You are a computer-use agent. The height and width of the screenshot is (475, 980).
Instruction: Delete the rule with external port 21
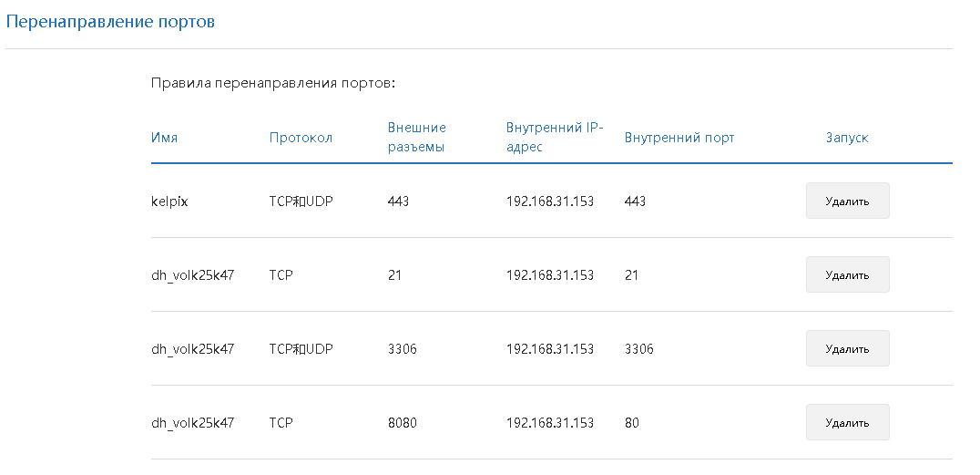(848, 274)
